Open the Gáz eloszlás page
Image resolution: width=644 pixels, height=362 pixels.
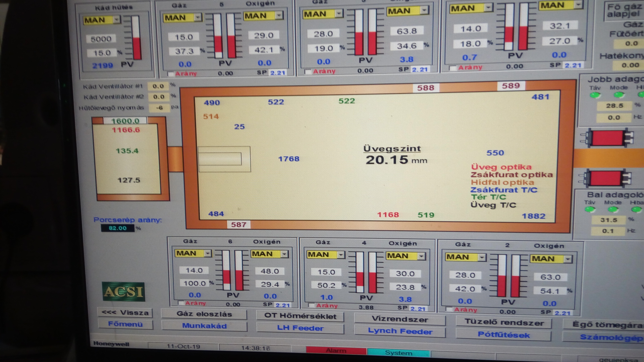coord(204,314)
